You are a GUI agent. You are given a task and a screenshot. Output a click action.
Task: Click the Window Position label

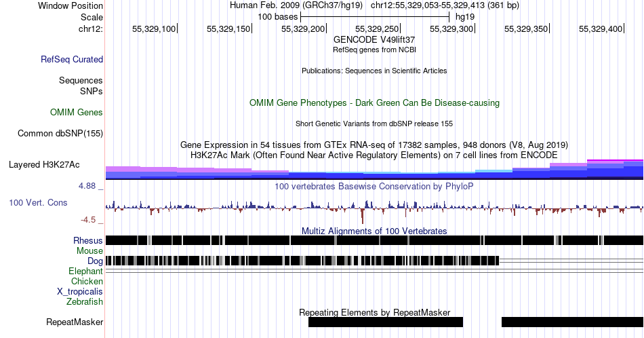point(71,5)
